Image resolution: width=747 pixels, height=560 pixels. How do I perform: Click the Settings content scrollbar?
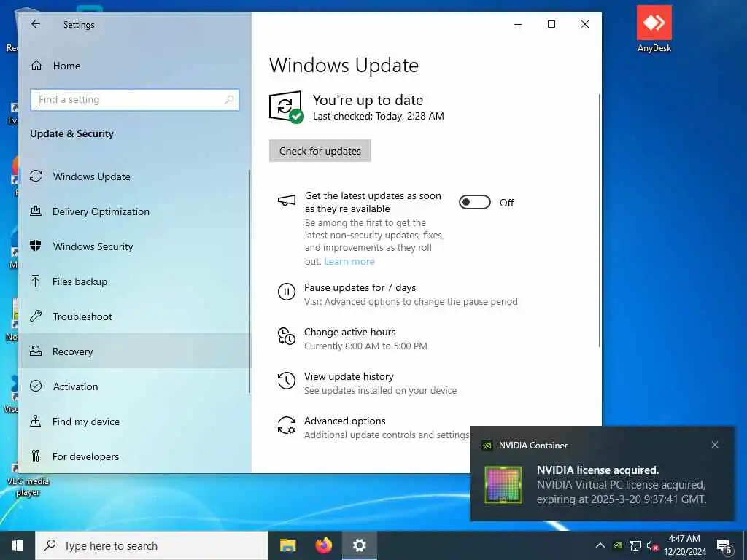click(x=600, y=220)
